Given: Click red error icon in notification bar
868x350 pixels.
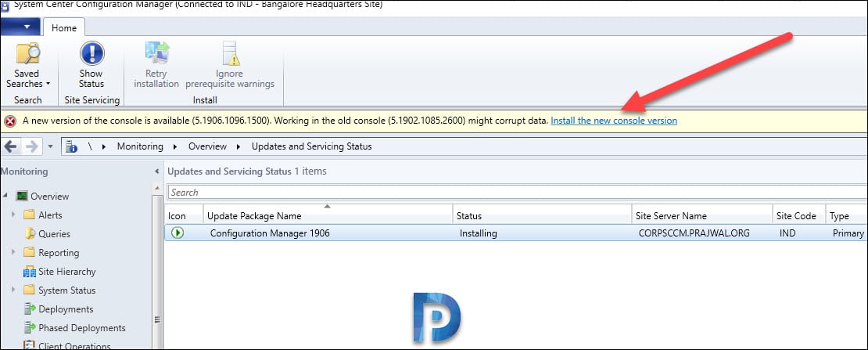Looking at the screenshot, I should pyautogui.click(x=10, y=121).
